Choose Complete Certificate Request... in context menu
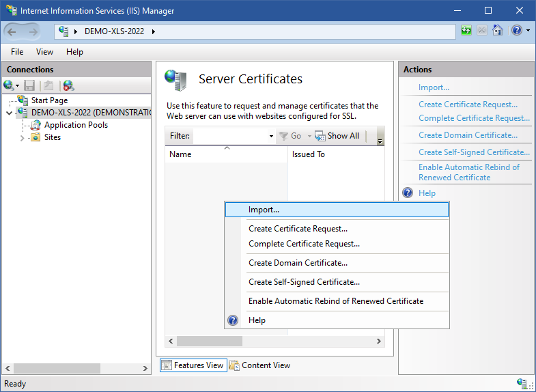536x392 pixels. click(337, 244)
